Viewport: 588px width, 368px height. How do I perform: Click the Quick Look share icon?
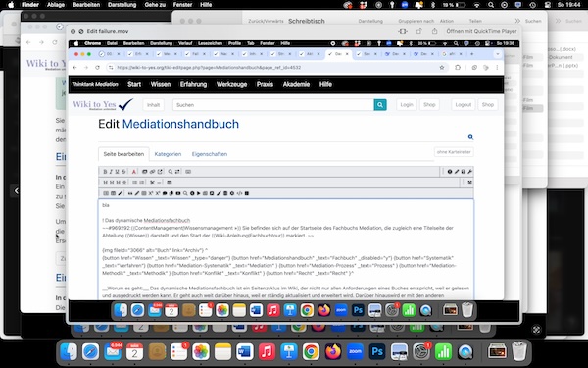coord(434,31)
